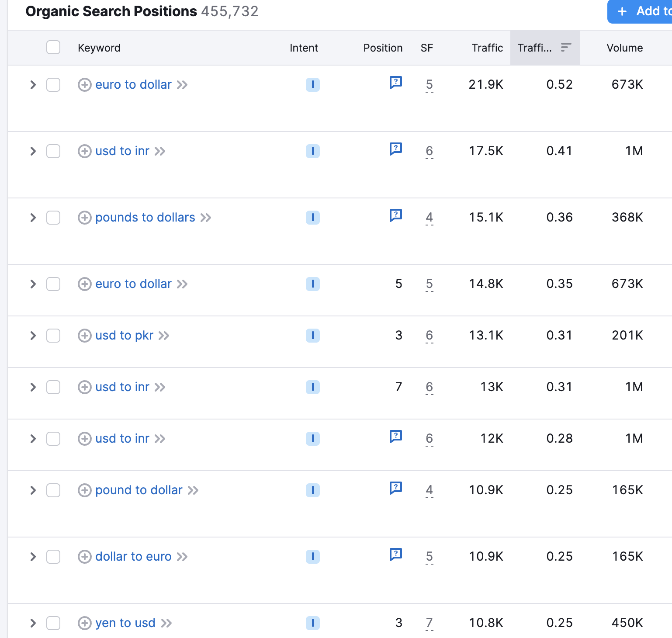Screen dimensions: 672x638
Task: Open SERP features icon for usd to inr
Action: point(395,149)
